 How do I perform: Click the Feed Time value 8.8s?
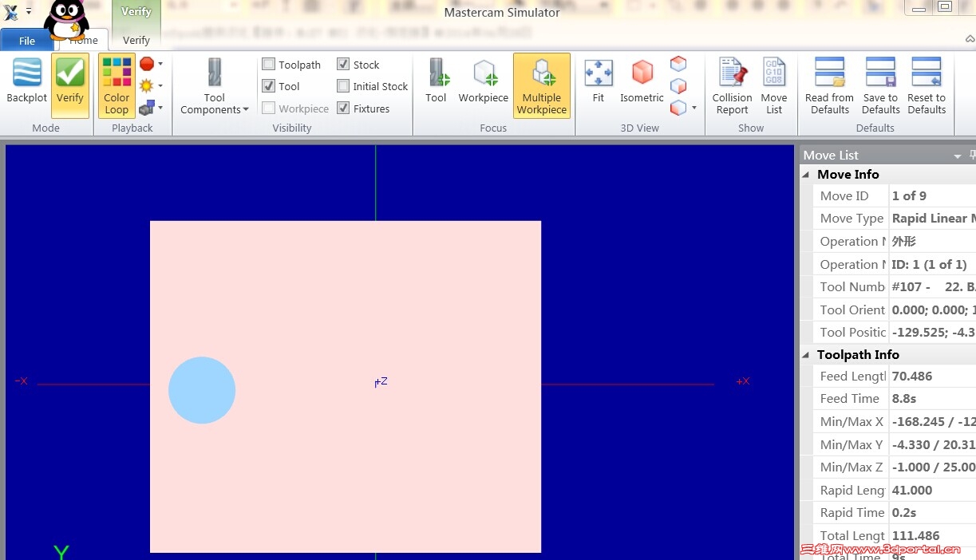904,399
